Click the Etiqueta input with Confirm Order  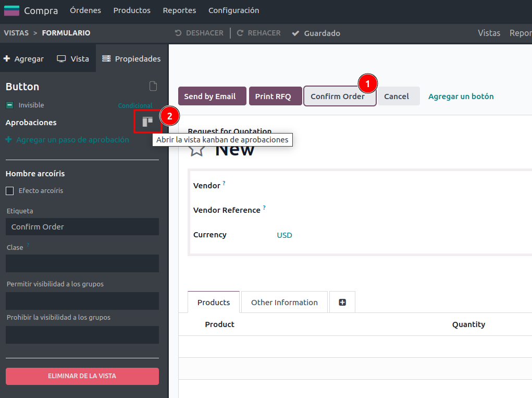click(x=82, y=227)
